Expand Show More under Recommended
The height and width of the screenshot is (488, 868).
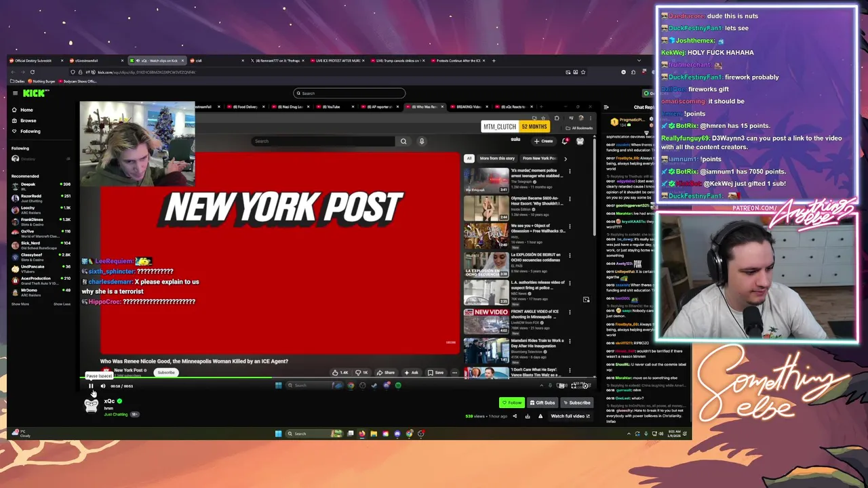click(20, 304)
